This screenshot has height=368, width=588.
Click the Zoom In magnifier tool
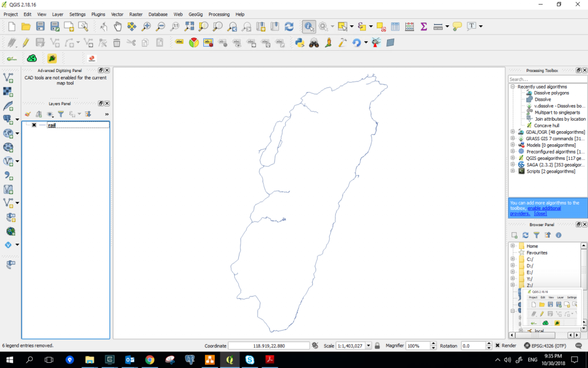click(x=146, y=26)
